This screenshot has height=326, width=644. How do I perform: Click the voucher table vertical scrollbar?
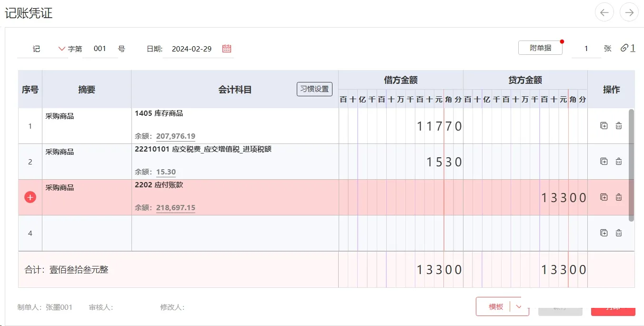coord(632,165)
